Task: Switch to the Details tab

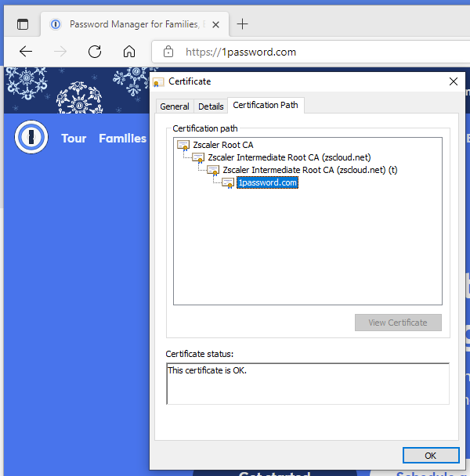Action: tap(211, 106)
